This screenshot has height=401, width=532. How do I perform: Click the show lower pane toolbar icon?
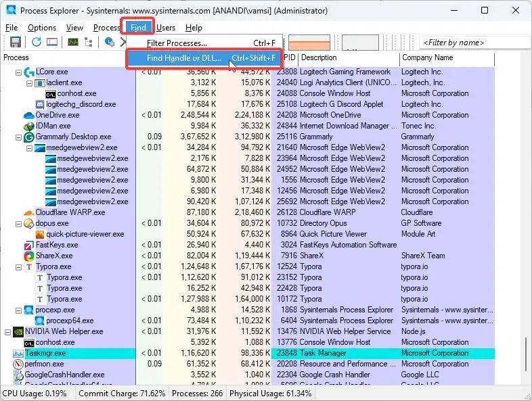[52, 42]
